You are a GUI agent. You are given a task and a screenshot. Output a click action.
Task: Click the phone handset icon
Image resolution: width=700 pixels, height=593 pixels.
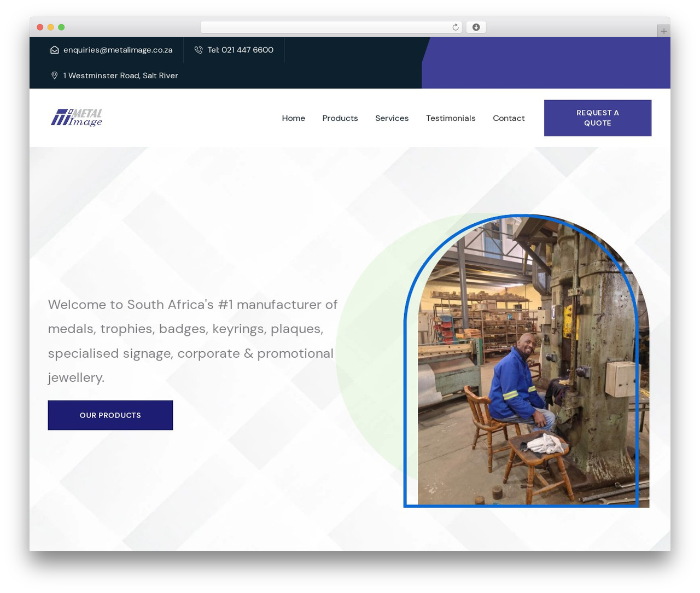(199, 50)
